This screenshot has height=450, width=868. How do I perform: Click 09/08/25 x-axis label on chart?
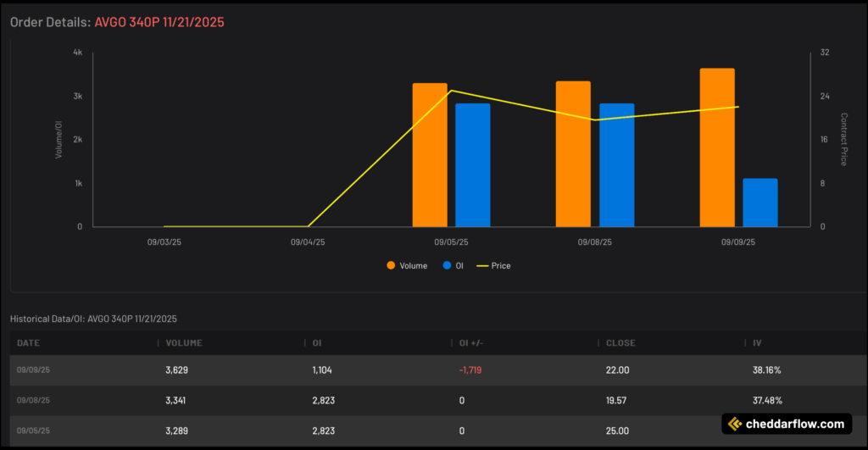[x=594, y=242]
